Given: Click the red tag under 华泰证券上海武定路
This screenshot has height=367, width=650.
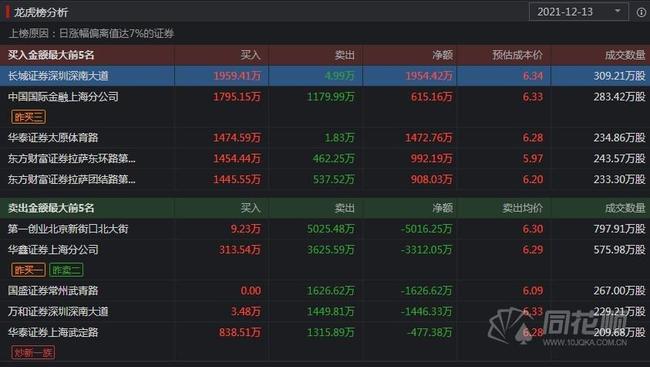Looking at the screenshot, I should tap(33, 352).
